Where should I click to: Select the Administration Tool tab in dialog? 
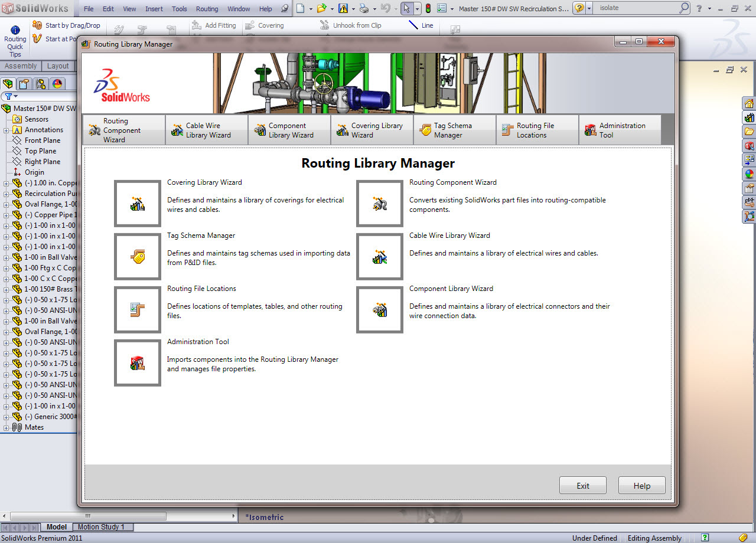pos(620,130)
